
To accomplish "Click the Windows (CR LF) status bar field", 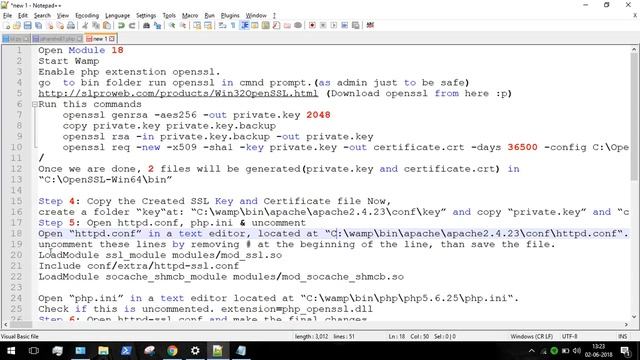I will point(531,337).
